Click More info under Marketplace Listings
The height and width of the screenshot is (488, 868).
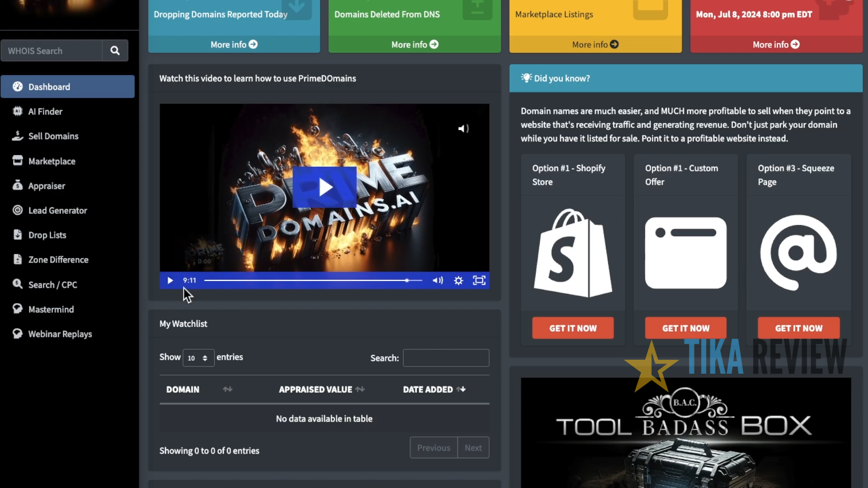pos(595,44)
